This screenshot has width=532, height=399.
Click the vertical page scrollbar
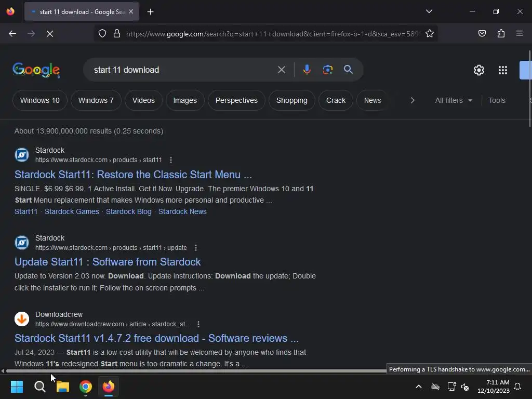pyautogui.click(x=529, y=88)
